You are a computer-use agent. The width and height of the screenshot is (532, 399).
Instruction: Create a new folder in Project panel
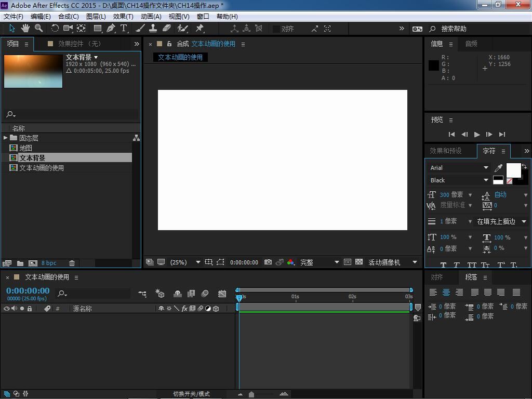point(20,263)
